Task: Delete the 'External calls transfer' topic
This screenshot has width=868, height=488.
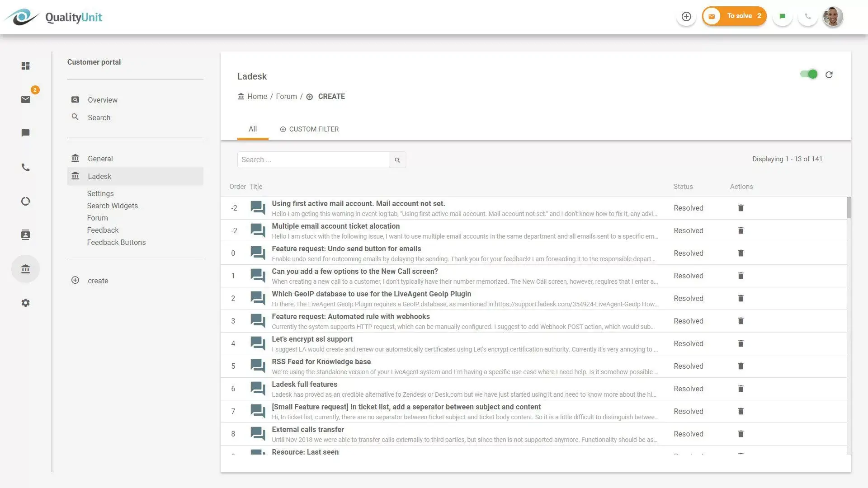Action: 741,434
